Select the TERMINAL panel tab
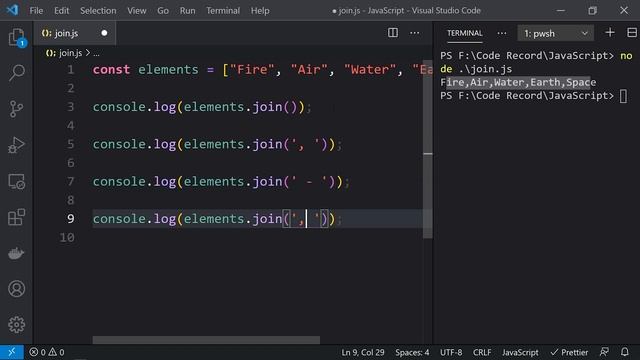 464,33
